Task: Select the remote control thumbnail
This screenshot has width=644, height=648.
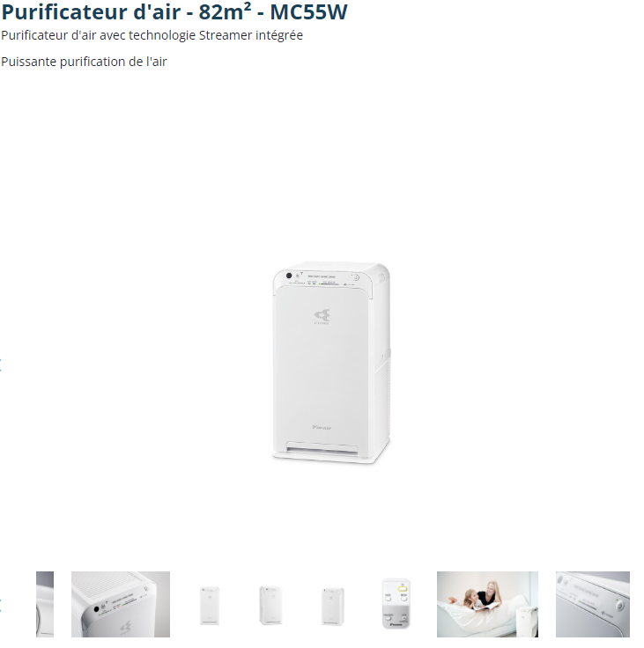Action: click(x=396, y=604)
